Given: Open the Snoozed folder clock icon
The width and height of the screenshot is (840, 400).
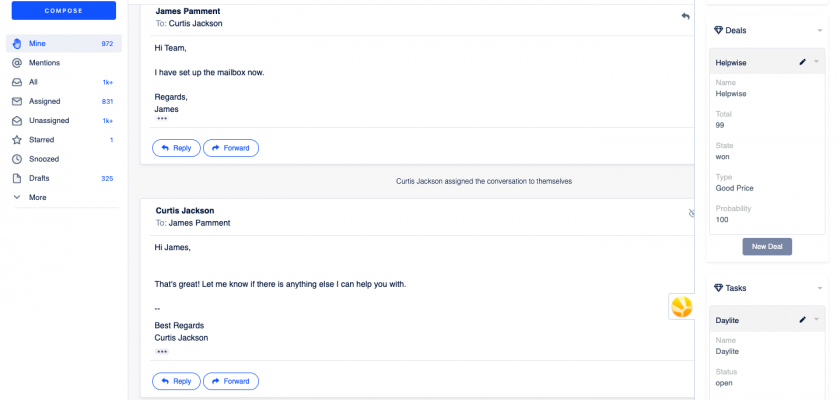Looking at the screenshot, I should click(x=17, y=159).
